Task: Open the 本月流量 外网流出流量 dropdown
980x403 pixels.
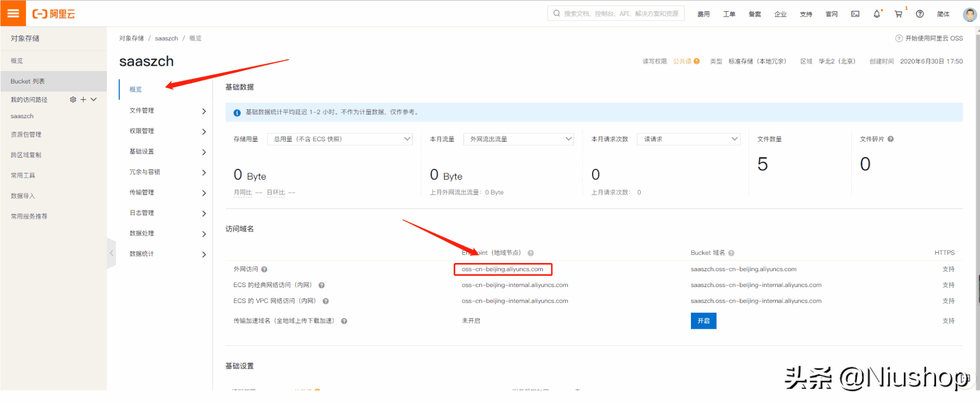Action: click(x=518, y=139)
